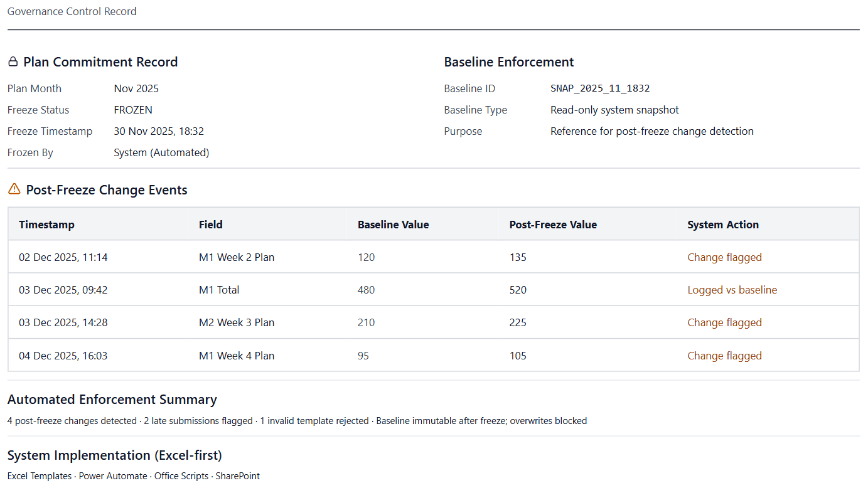Open the Power Automate link

(112, 475)
